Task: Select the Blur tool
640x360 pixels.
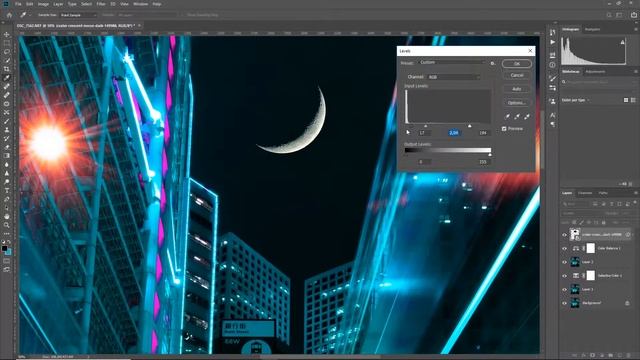Action: (7, 164)
